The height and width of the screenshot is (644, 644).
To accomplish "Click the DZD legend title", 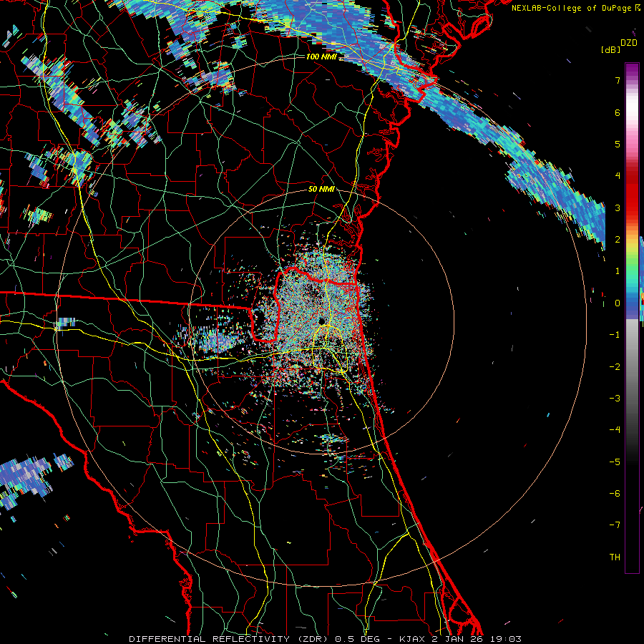I will click(629, 43).
